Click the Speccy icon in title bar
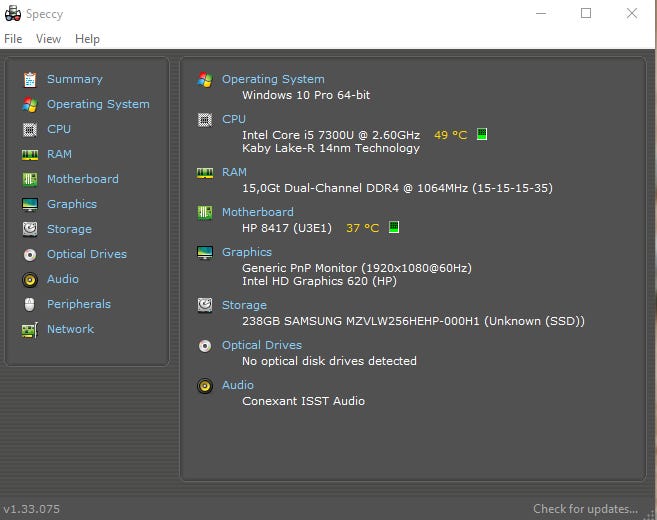Image resolution: width=657 pixels, height=520 pixels. tap(12, 13)
